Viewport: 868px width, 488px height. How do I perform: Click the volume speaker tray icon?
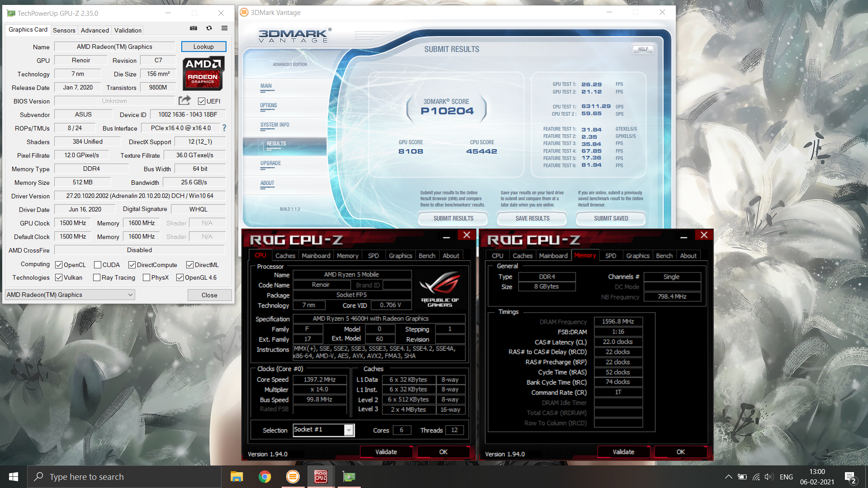[x=769, y=477]
